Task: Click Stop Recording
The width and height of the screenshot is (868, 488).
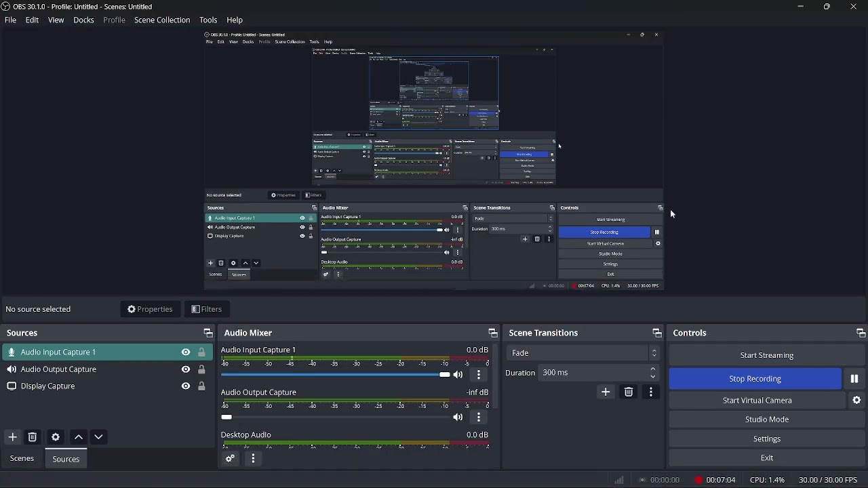Action: 755,379
